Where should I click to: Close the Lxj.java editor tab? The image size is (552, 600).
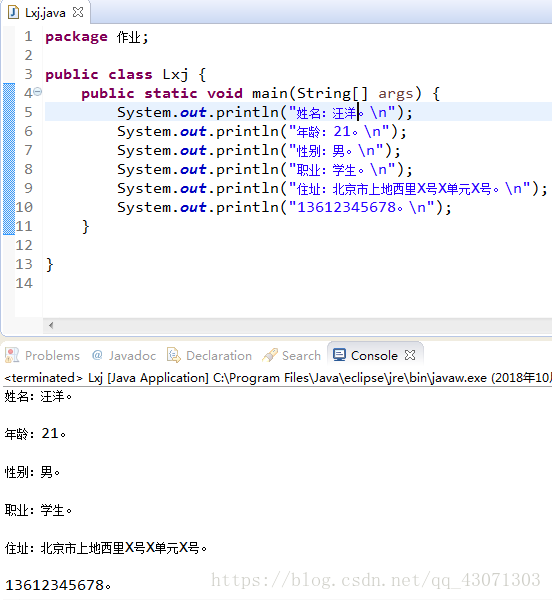coord(78,12)
